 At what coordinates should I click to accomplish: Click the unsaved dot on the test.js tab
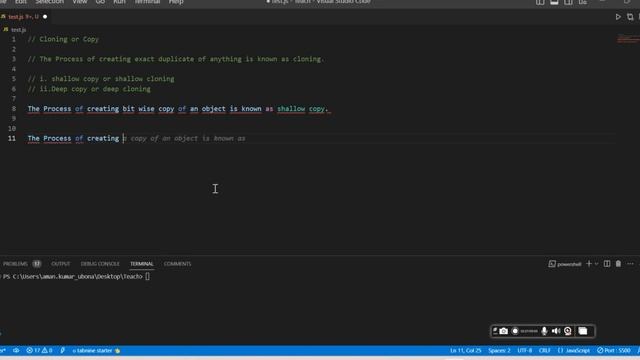coord(45,17)
